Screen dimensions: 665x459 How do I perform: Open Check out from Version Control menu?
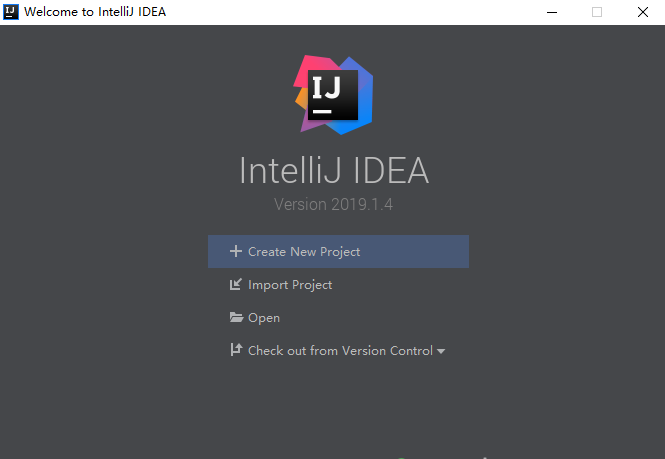[340, 350]
